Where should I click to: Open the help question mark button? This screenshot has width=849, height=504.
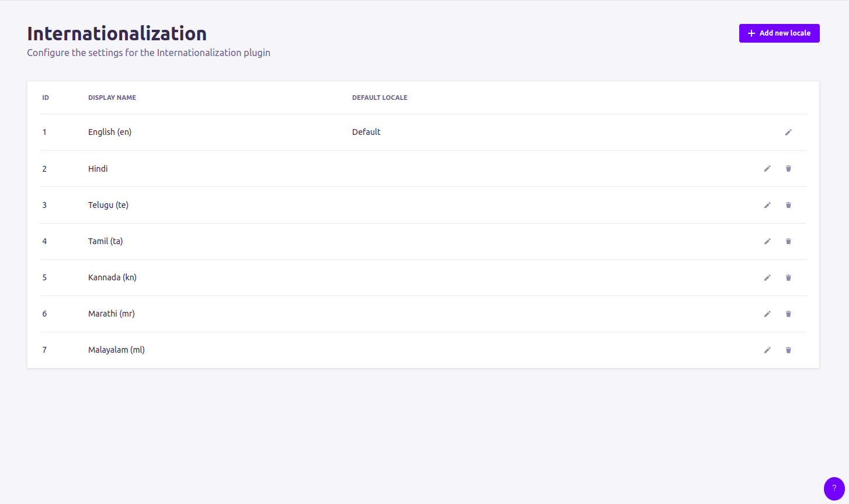834,488
